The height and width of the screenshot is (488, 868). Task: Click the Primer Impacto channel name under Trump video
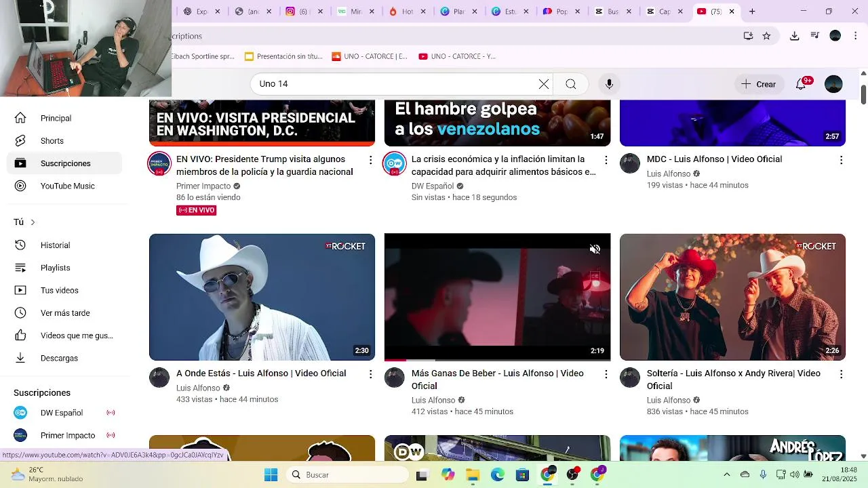tap(203, 186)
